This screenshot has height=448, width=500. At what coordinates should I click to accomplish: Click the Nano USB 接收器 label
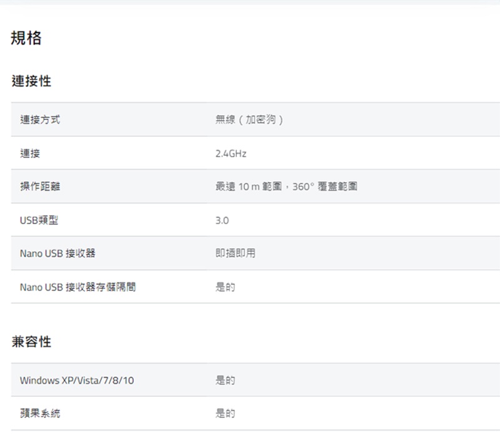[57, 254]
